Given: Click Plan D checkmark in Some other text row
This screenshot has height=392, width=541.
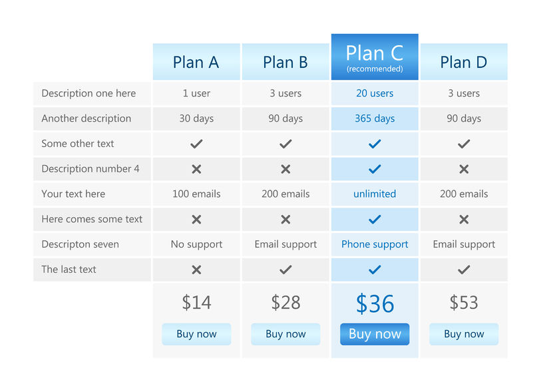Looking at the screenshot, I should [464, 144].
